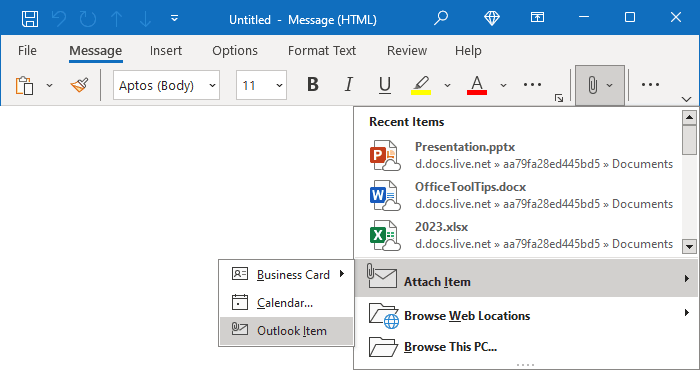
Task: Click the Excel workbook file icon
Action: tap(385, 235)
